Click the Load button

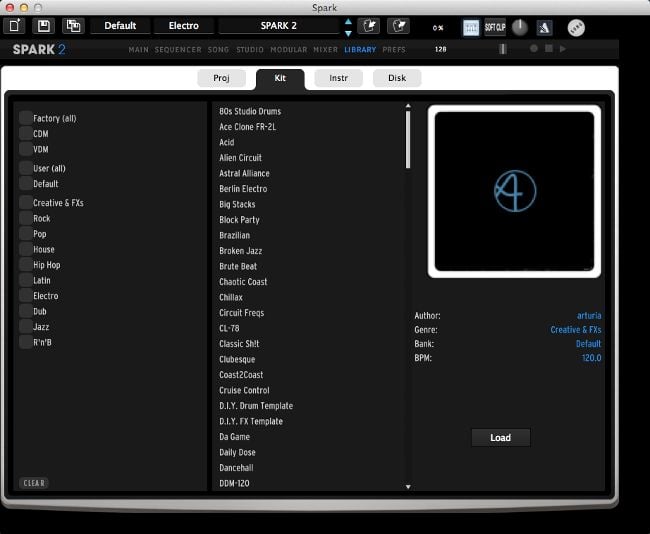[500, 437]
